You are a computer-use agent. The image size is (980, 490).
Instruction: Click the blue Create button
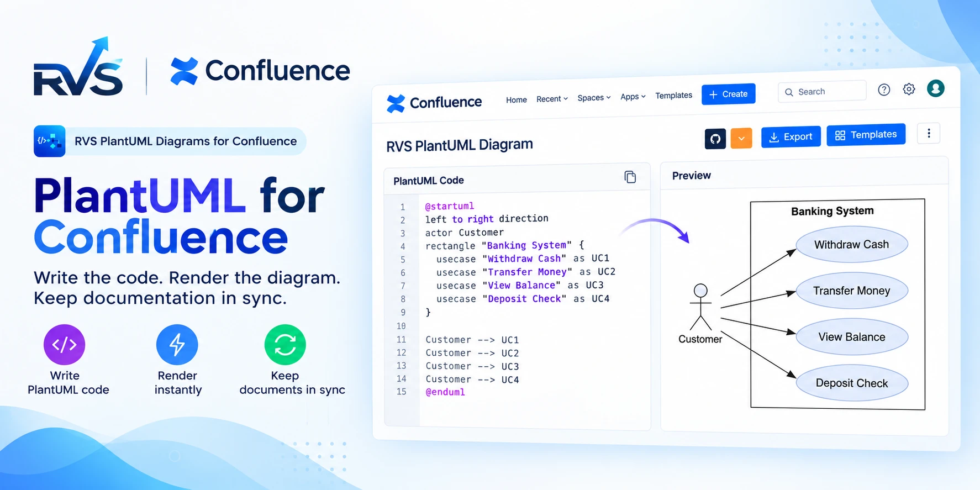click(x=728, y=94)
